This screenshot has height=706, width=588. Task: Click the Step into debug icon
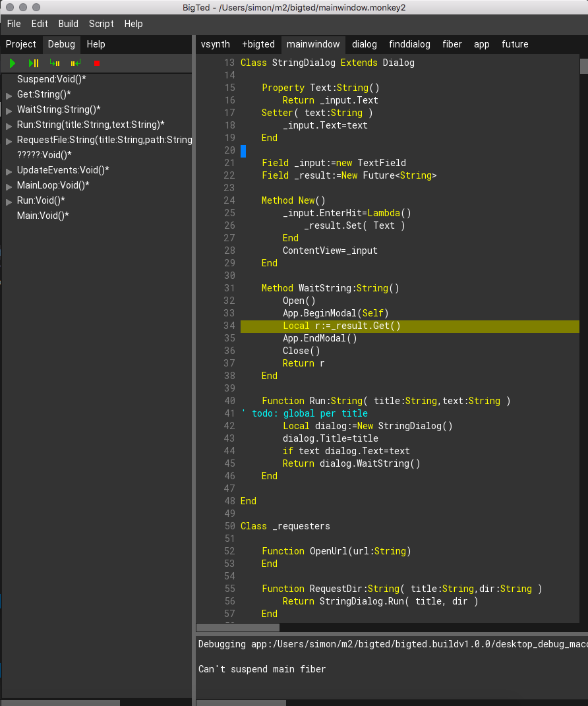pos(55,63)
